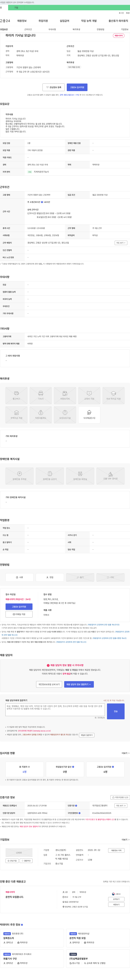The height and width of the screenshot is (980, 130).
Task: Click the 직원대출제도 icon
Action: (41, 415)
